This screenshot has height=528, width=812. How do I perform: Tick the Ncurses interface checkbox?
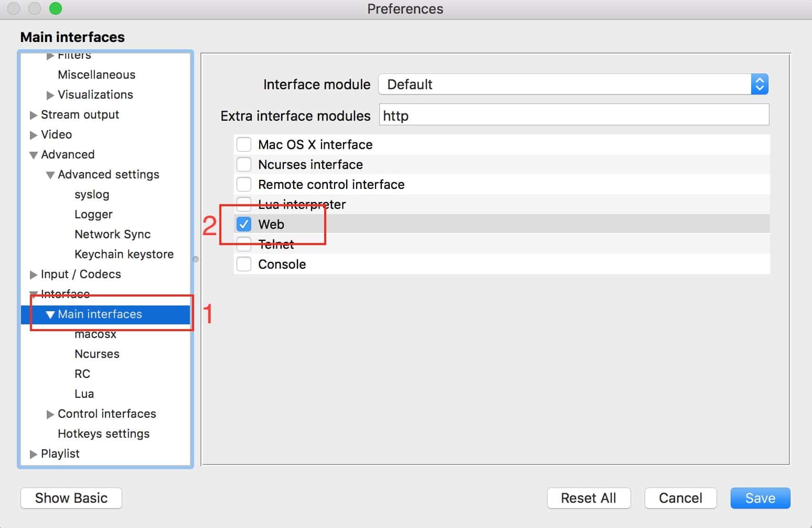[x=244, y=164]
